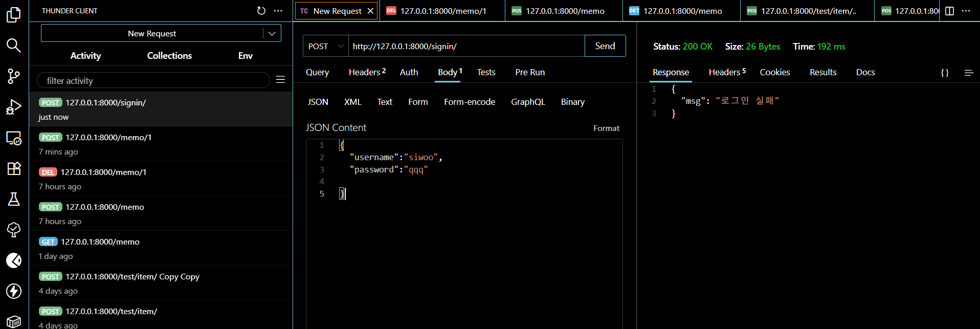Viewport: 980px width, 329px height.
Task: Open the Search view icon
Action: [x=14, y=46]
